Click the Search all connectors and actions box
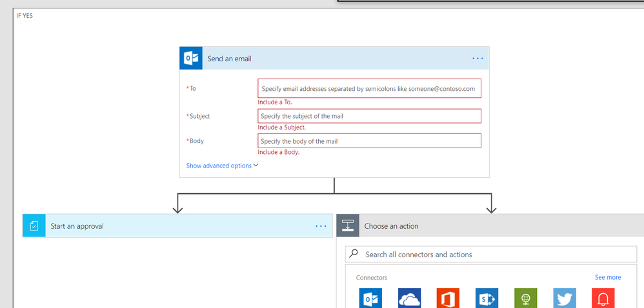The height and width of the screenshot is (308, 644). pos(491,255)
